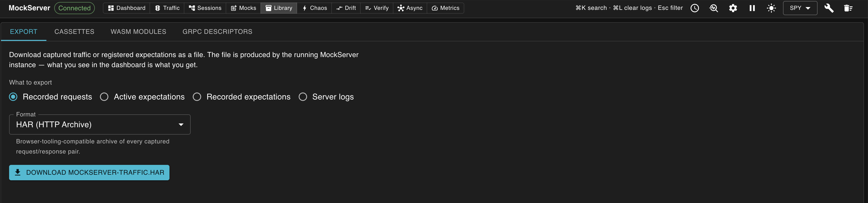Pause log updates with the pause icon

(x=752, y=8)
